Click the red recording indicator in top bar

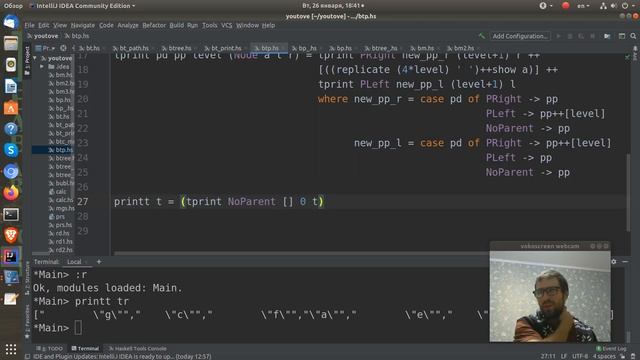tap(566, 6)
